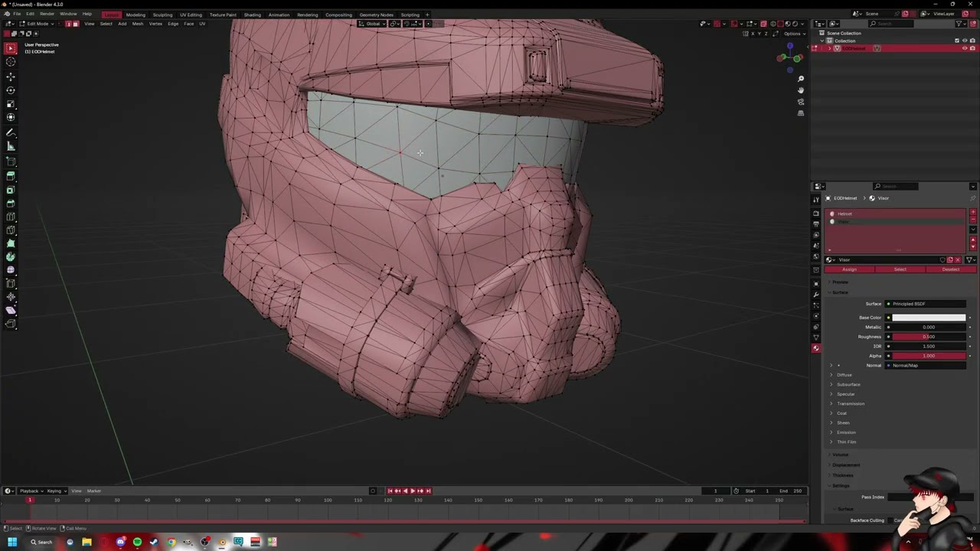Hide EODHelmet in the outliner

pos(964,48)
